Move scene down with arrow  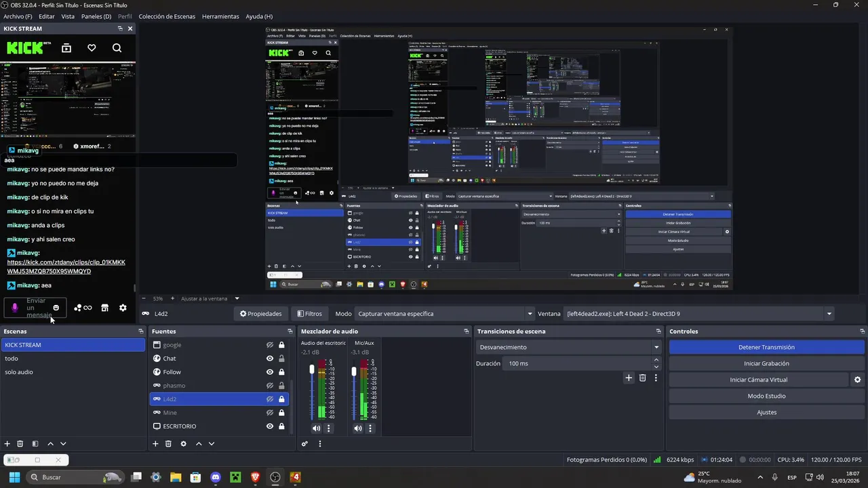(63, 444)
